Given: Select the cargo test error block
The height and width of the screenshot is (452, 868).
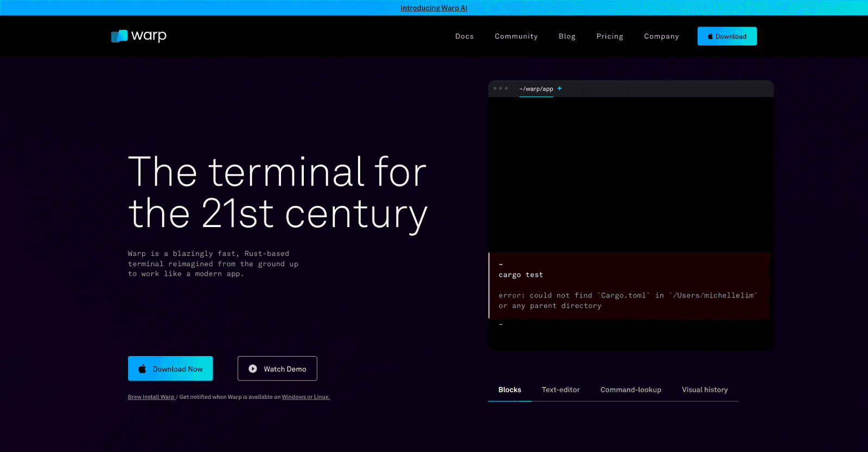Looking at the screenshot, I should [629, 286].
